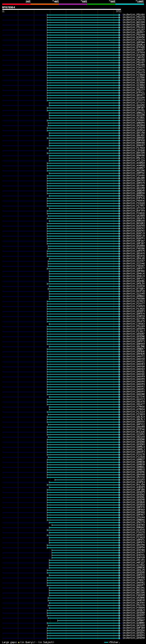The height and width of the screenshot is (644, 146).
Task: Select the UniRef100_C4MJ52 label
Action: click(134, 57)
